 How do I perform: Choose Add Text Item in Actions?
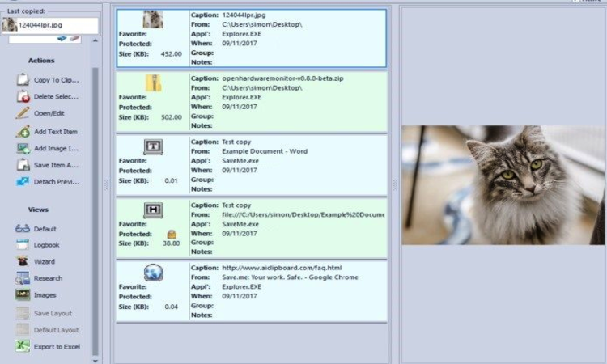(22, 131)
